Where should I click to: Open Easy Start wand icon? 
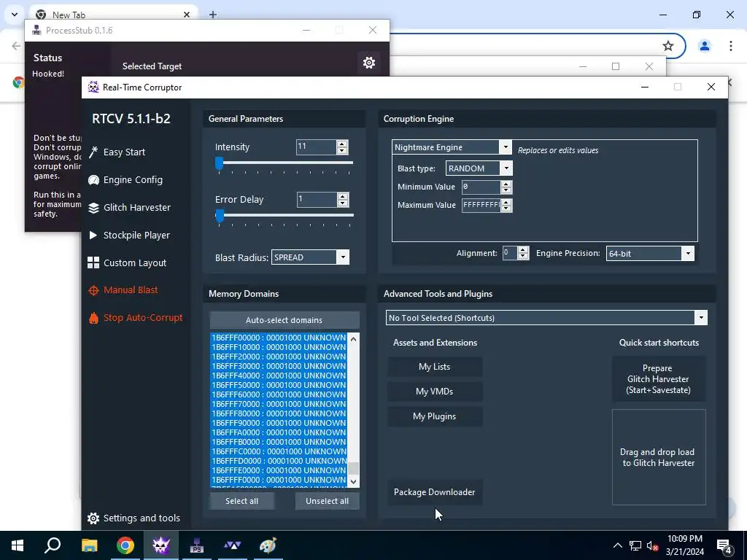[93, 152]
